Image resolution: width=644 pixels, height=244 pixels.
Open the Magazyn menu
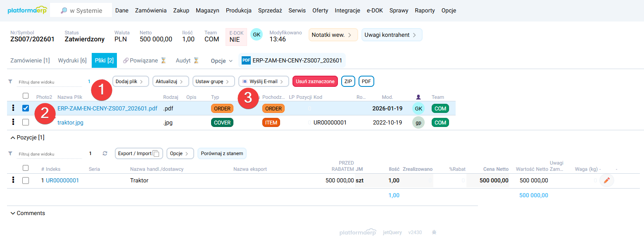click(207, 10)
